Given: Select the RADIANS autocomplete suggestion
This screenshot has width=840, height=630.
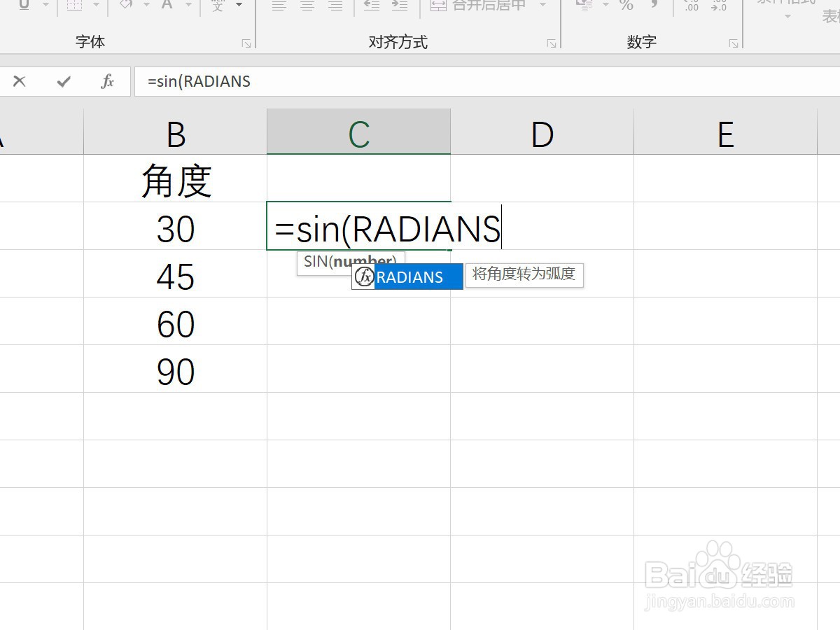Looking at the screenshot, I should [x=407, y=276].
